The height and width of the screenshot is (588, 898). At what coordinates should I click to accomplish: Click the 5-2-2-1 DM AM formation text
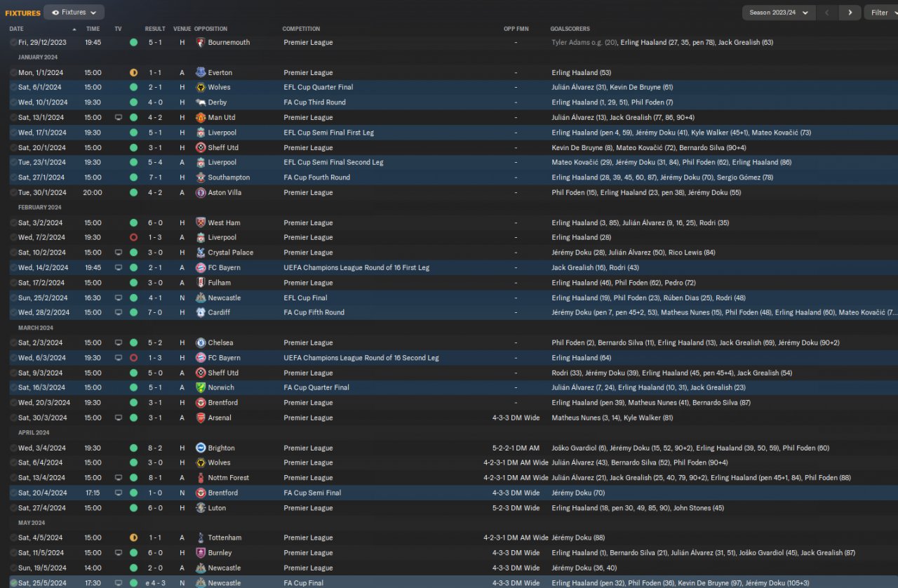516,448
